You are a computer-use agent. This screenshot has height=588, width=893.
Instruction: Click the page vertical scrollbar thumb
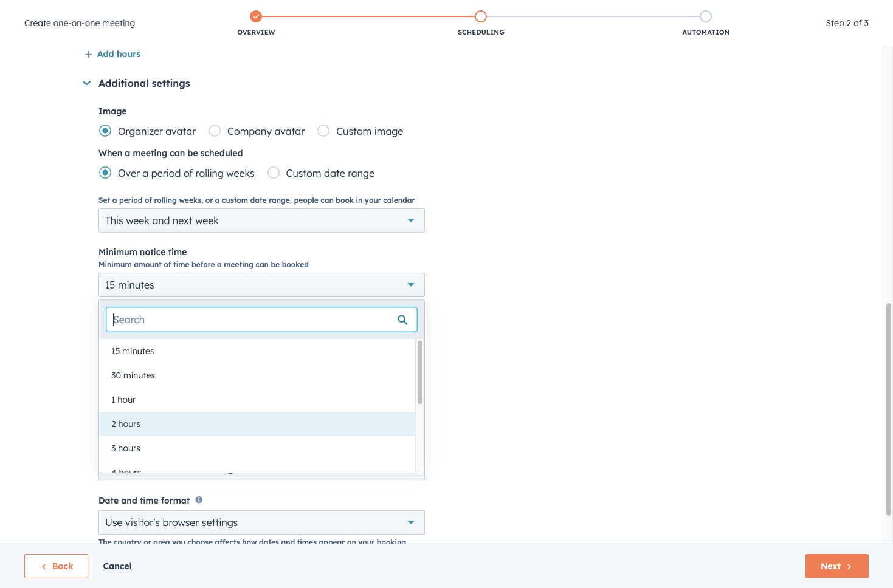pyautogui.click(x=889, y=409)
